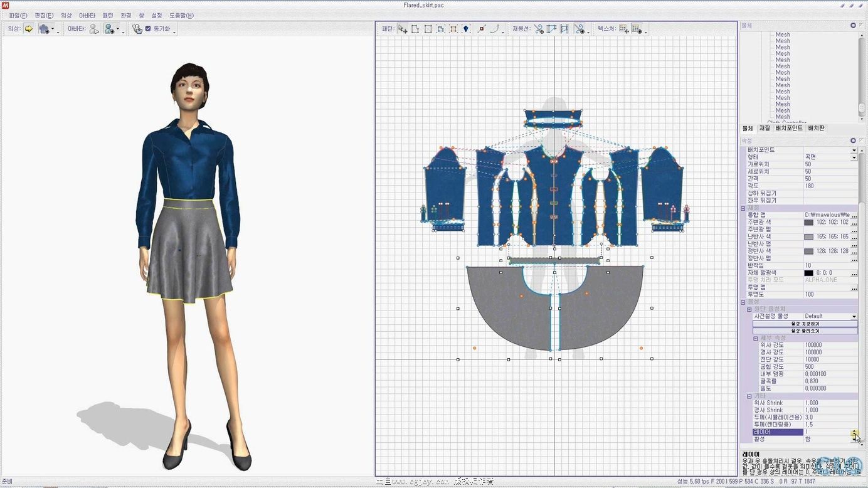Open the 창 menu
This screenshot has width=868, height=488.
coord(141,15)
